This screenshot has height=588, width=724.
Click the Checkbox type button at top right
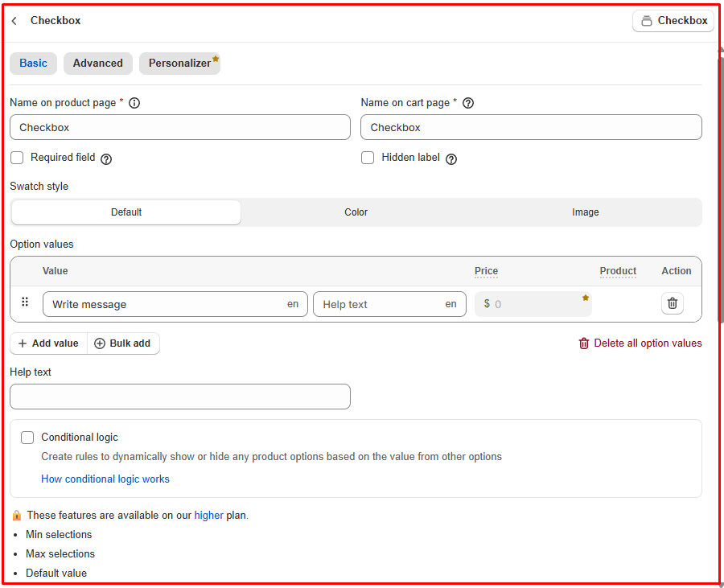coord(673,21)
